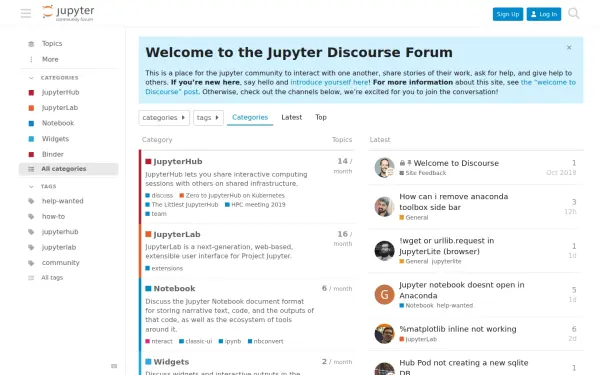Click the Log In button

pyautogui.click(x=544, y=14)
